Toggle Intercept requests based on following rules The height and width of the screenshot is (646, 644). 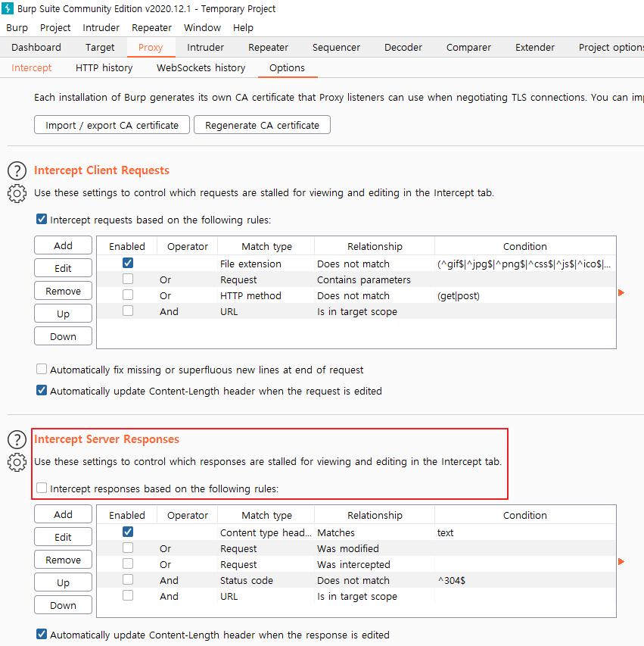click(42, 219)
